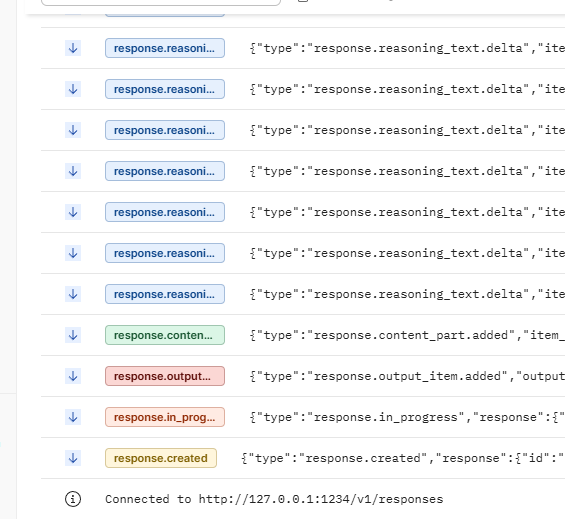Expand the response.output_item.added JSON message

[x=407, y=376]
